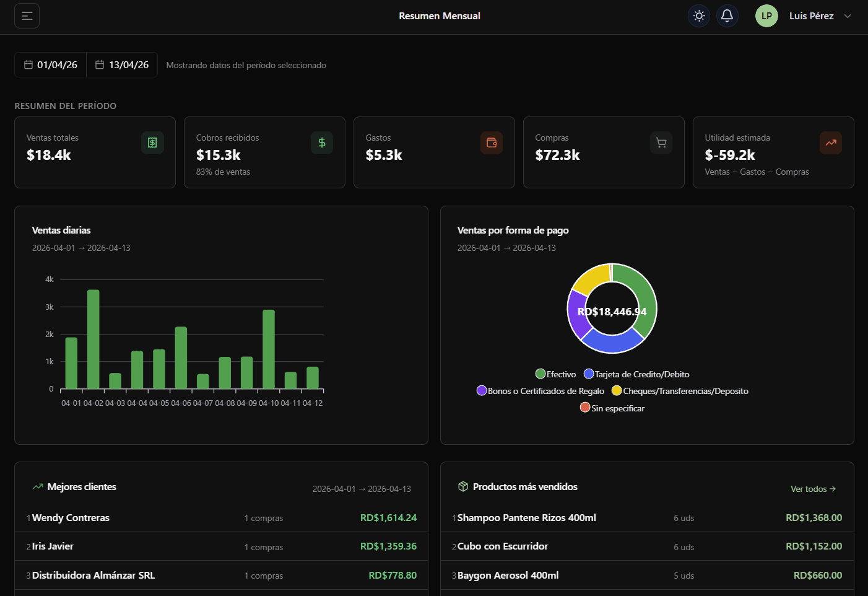Image resolution: width=868 pixels, height=596 pixels.
Task: Toggle the Bonos o Certificados de Regalo legend
Action: coord(539,390)
